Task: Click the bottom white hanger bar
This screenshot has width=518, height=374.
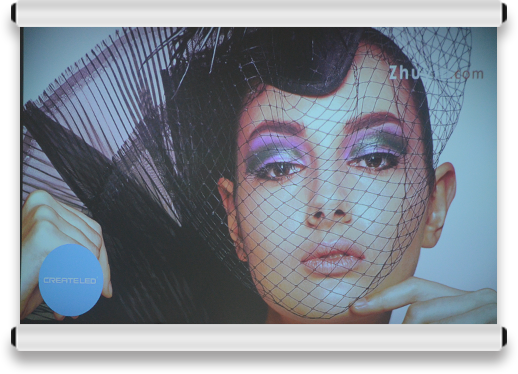Action: point(259,337)
